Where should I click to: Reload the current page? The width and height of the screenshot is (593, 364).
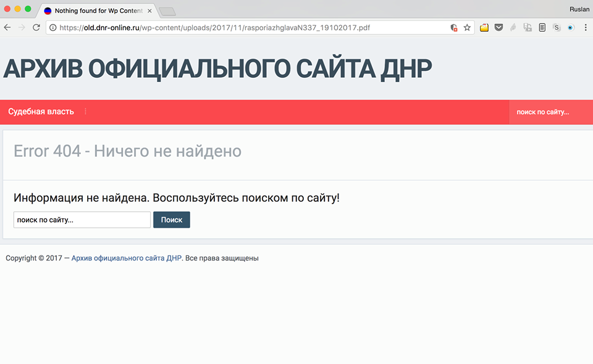(36, 28)
